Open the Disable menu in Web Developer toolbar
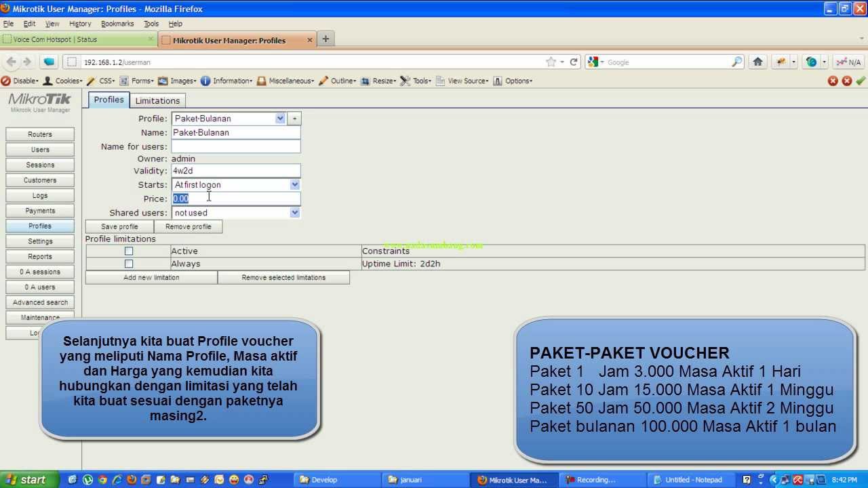Viewport: 868px width, 488px height. point(20,81)
